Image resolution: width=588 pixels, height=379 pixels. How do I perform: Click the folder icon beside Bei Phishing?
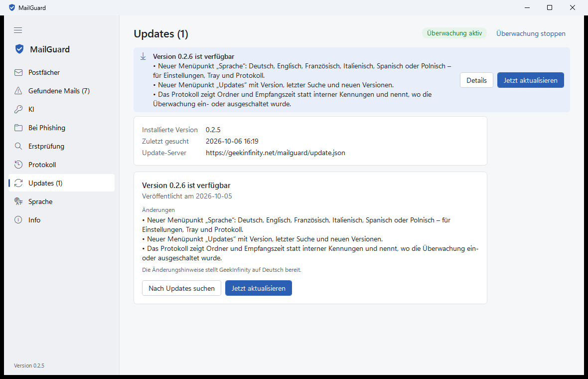click(x=18, y=128)
